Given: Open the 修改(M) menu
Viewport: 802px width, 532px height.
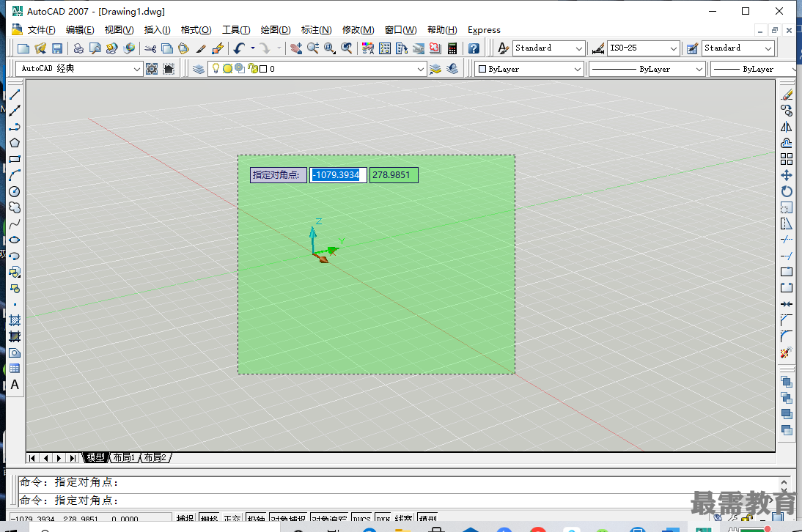Looking at the screenshot, I should (x=358, y=29).
